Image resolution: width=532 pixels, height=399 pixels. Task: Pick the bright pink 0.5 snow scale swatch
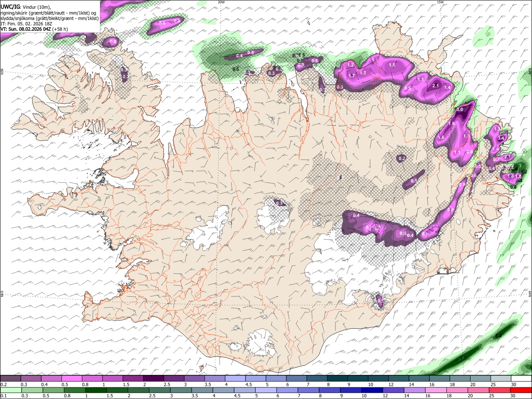pos(72,378)
